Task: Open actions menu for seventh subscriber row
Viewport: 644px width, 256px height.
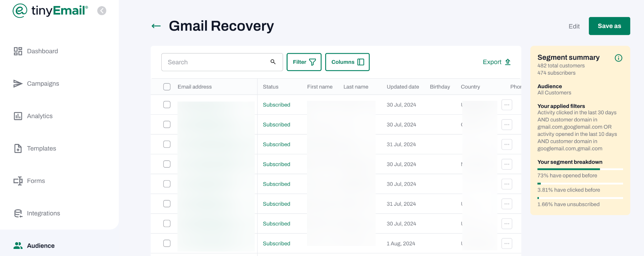Action: pos(507,224)
